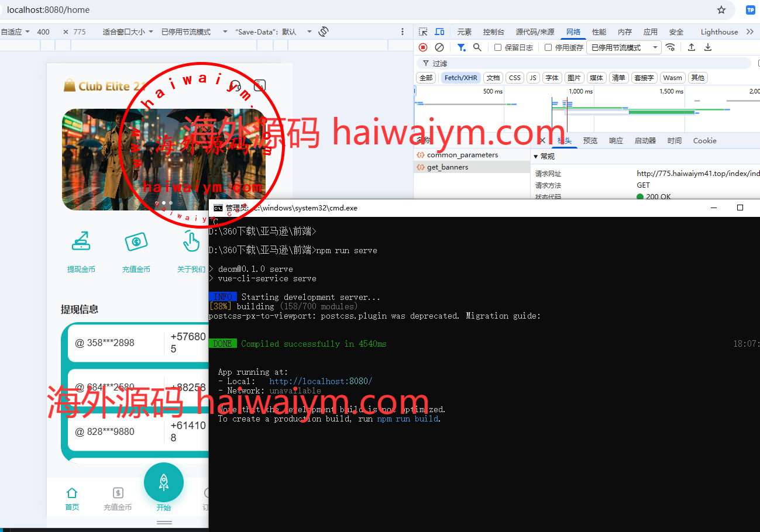Click the record network log icon
This screenshot has height=532, width=760.
pos(423,47)
